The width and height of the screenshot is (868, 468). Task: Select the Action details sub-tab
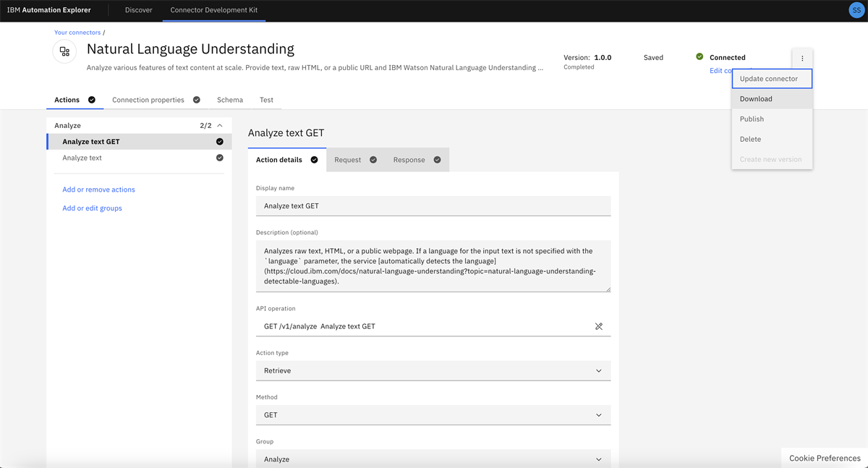(287, 160)
